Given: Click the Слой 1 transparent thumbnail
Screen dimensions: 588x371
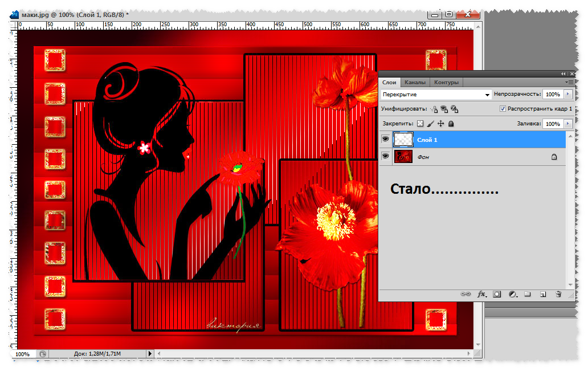Looking at the screenshot, I should [403, 140].
